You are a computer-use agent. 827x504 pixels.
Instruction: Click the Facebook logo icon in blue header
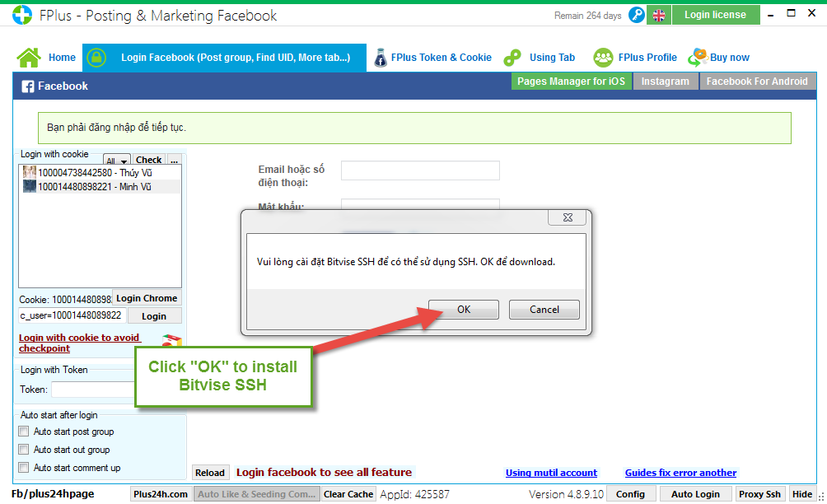pos(28,86)
